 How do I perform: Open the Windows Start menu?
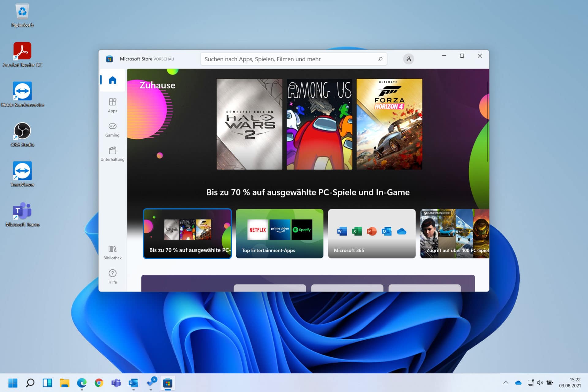[x=13, y=383]
